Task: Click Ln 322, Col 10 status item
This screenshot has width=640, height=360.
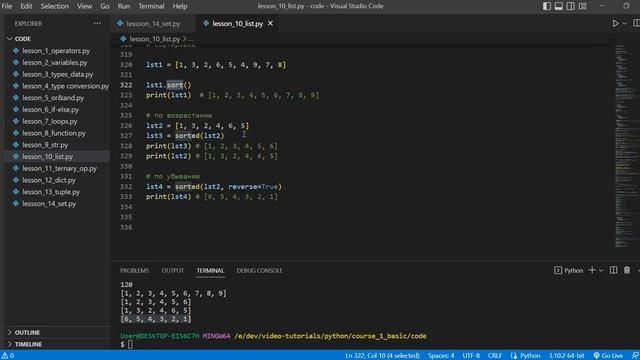Action: coord(382,356)
